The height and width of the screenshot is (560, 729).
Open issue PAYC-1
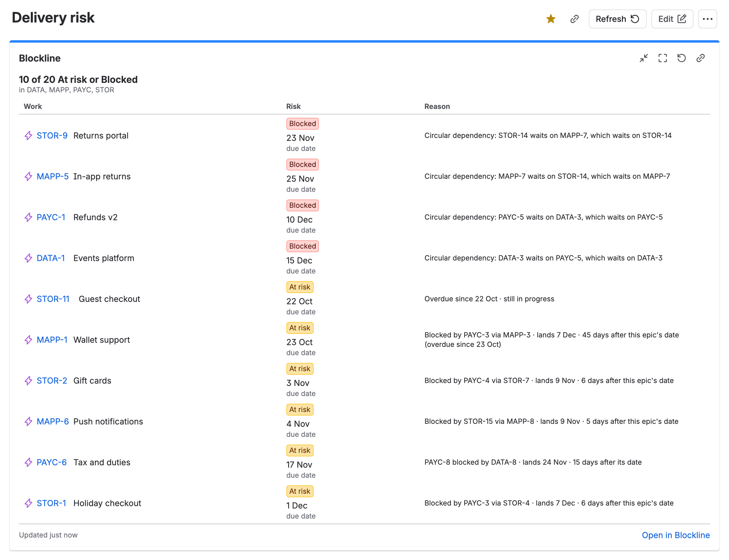click(51, 217)
